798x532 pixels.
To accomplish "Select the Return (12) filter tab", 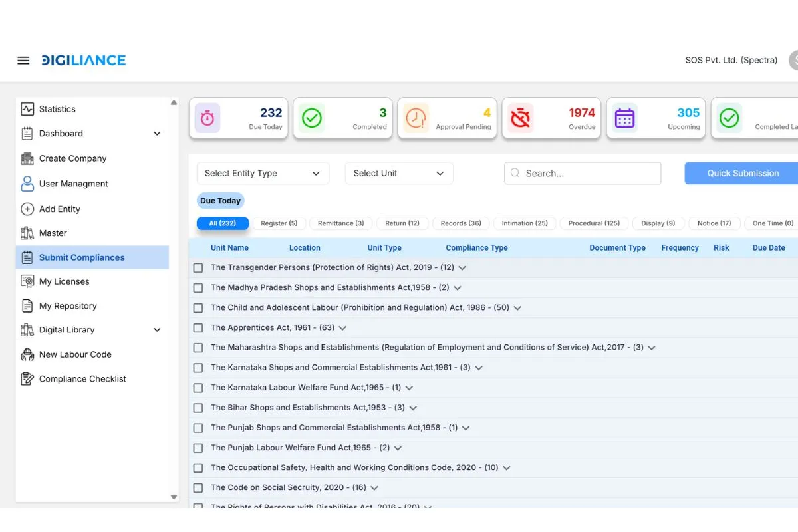I will click(x=402, y=223).
